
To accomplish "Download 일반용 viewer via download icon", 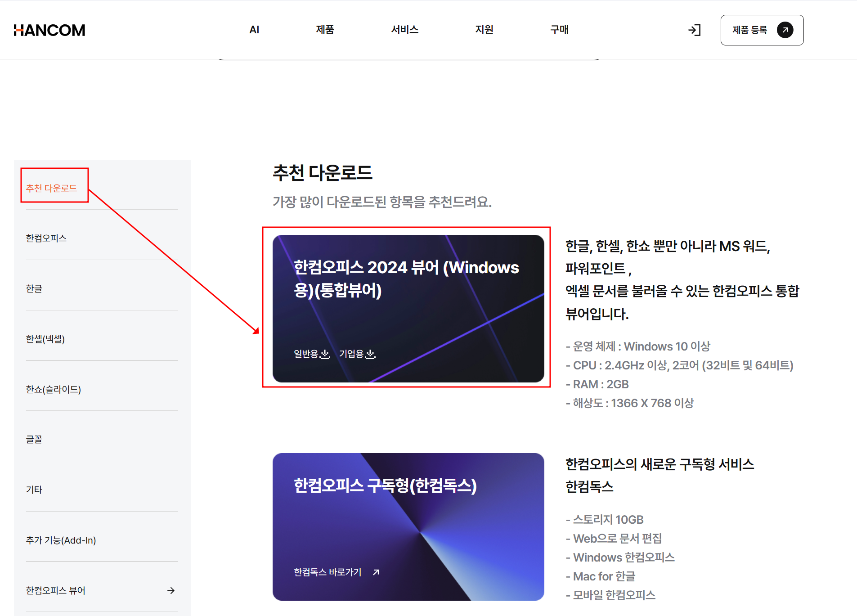I will [325, 354].
